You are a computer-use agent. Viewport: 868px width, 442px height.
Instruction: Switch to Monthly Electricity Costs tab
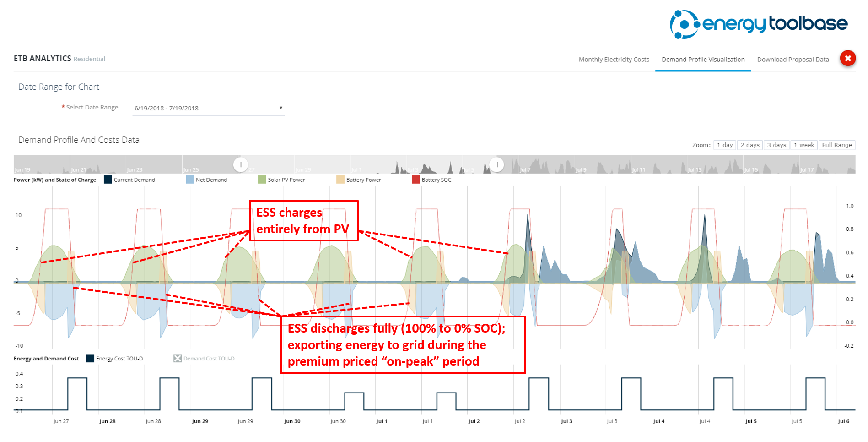pos(614,60)
